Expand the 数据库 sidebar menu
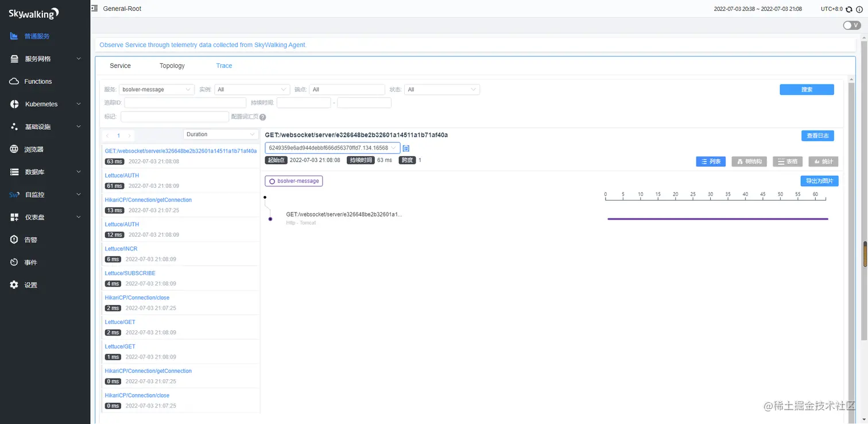 point(45,172)
